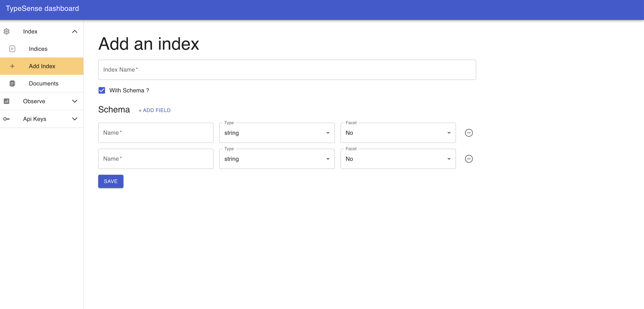Open the second field's Type dropdown
644x309 pixels.
[x=277, y=159]
